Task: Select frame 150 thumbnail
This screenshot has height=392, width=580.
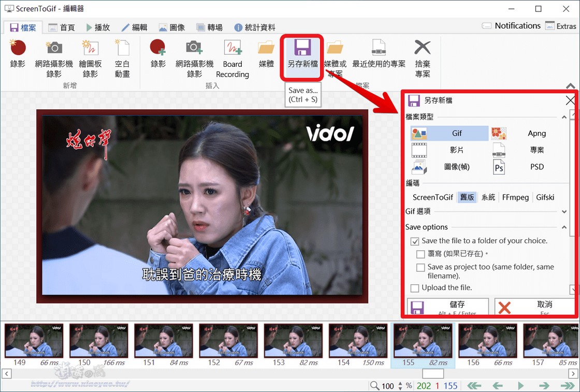Action: click(99, 345)
